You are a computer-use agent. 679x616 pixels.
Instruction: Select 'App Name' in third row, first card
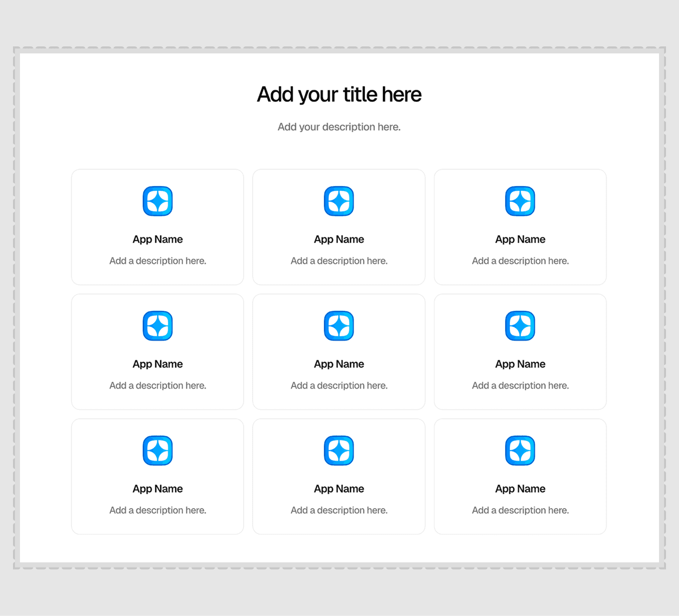[x=158, y=489]
